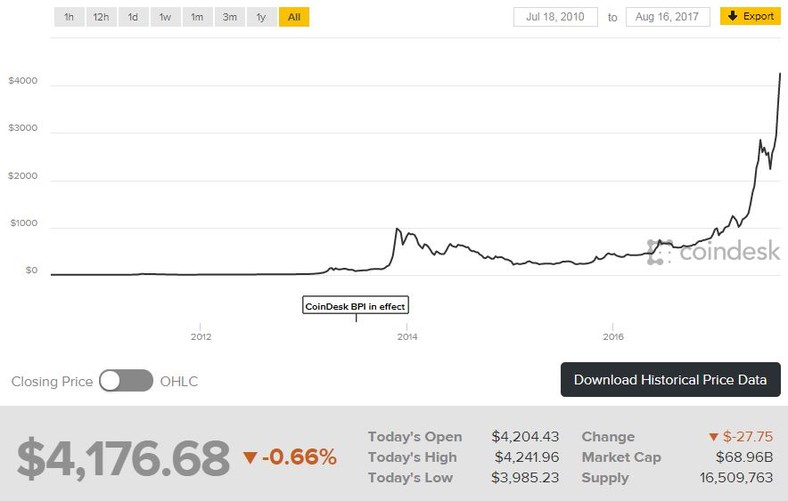The width and height of the screenshot is (788, 501).
Task: Click the CoinDesk logo watermark icon
Action: [657, 251]
